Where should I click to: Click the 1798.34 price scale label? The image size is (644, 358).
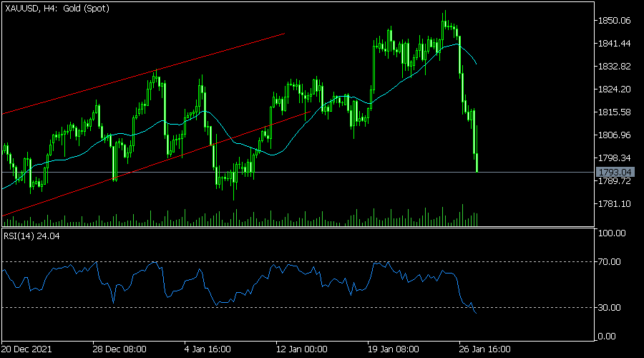[x=614, y=158]
